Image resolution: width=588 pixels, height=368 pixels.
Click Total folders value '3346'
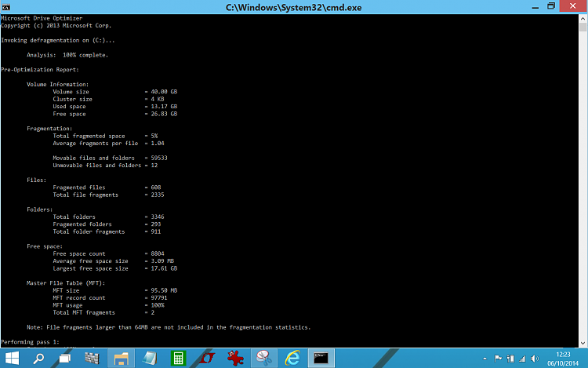(158, 217)
